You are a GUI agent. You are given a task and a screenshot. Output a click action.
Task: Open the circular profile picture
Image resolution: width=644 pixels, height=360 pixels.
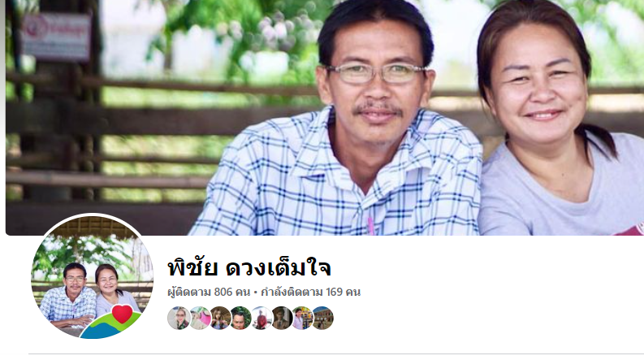click(x=92, y=276)
